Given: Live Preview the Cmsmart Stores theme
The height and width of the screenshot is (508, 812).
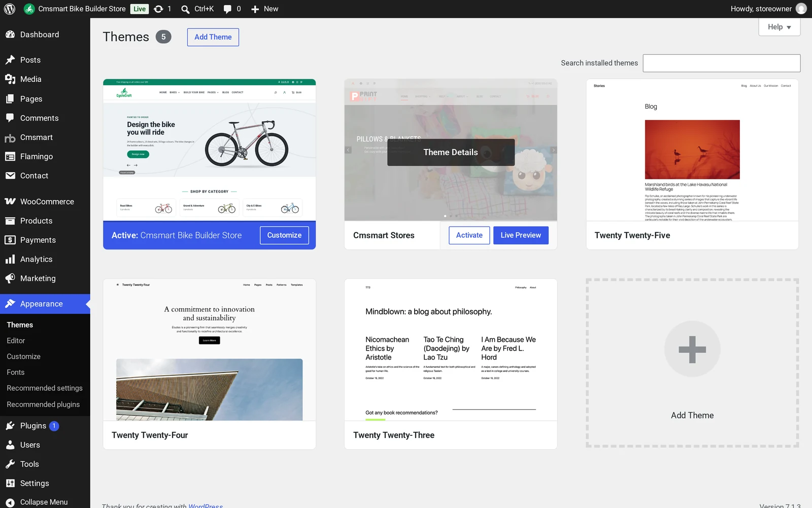Looking at the screenshot, I should coord(521,235).
